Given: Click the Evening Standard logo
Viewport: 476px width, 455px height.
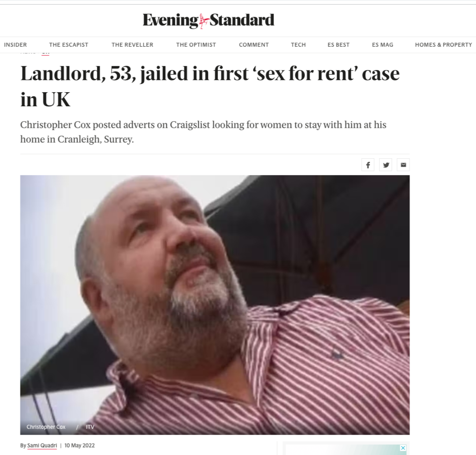Looking at the screenshot, I should 208,21.
